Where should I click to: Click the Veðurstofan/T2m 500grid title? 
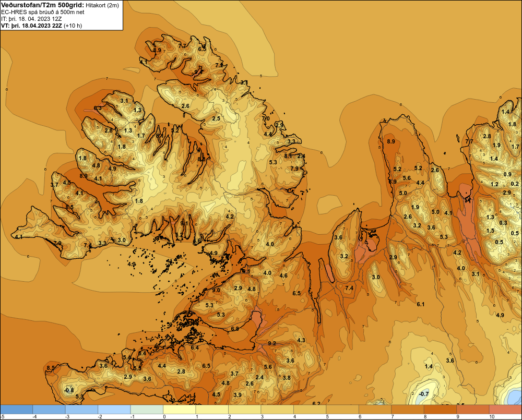(x=43, y=5)
